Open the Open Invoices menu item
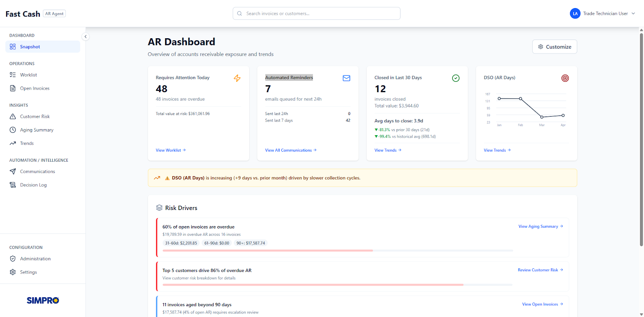 pos(43,89)
